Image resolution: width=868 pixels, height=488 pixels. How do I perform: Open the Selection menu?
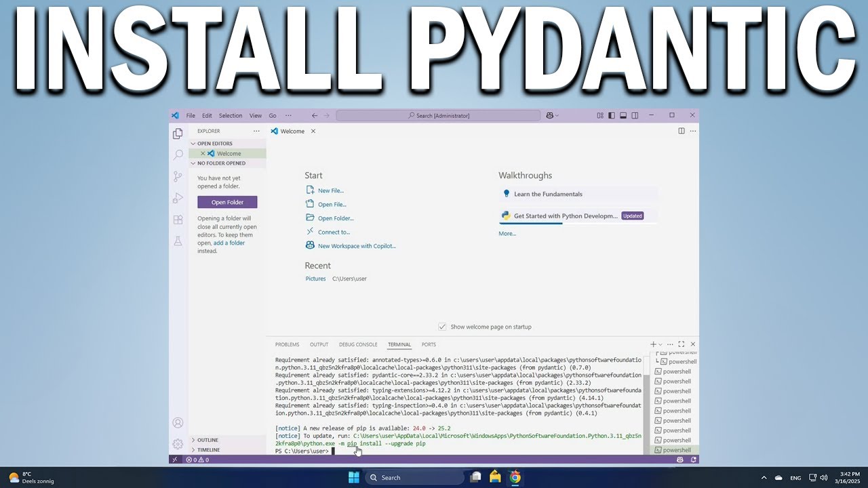coord(231,116)
